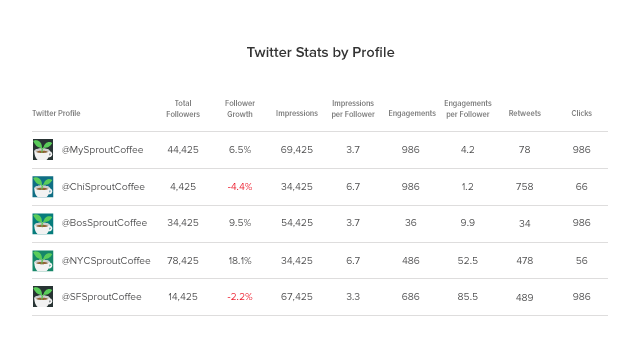Click the @ChiSproutCoffee profile avatar icon
This screenshot has height=360, width=640.
coord(43,187)
